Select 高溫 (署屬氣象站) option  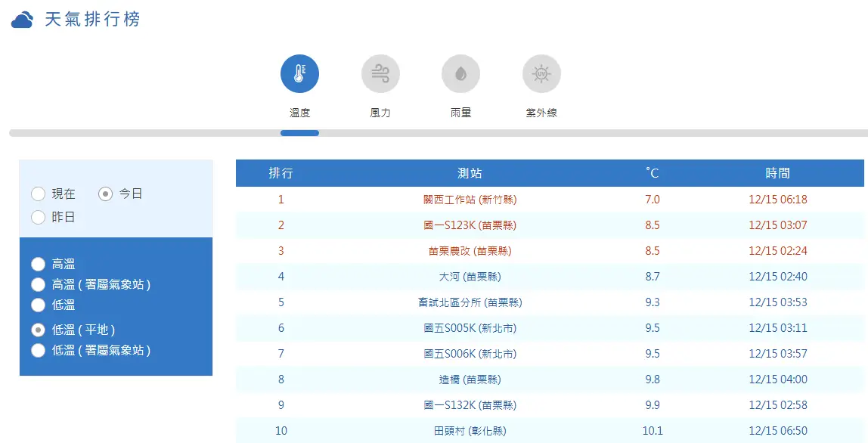coord(38,285)
